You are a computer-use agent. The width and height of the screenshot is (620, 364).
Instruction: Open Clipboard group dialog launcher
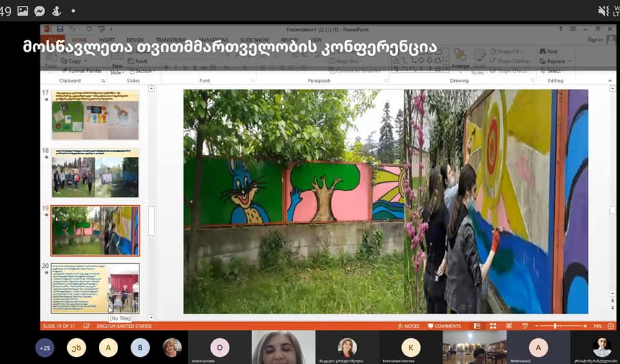coord(103,81)
